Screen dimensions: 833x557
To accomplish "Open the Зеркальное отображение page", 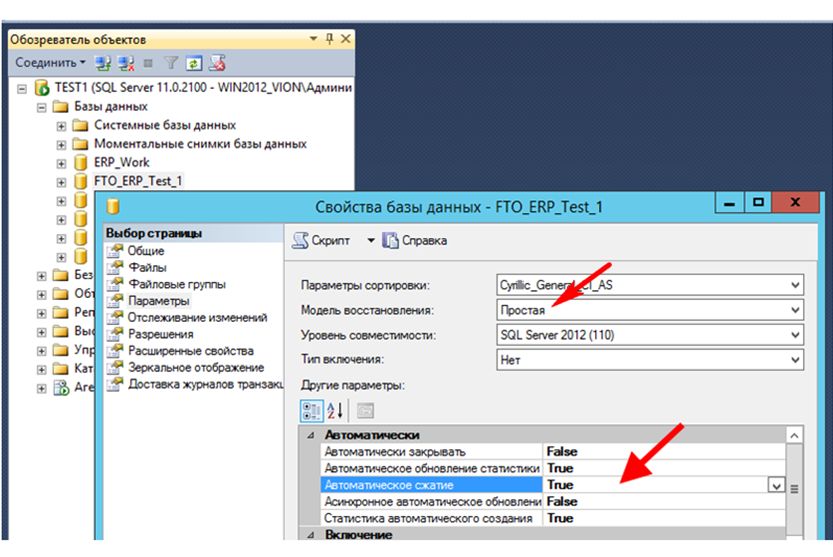I will click(196, 368).
